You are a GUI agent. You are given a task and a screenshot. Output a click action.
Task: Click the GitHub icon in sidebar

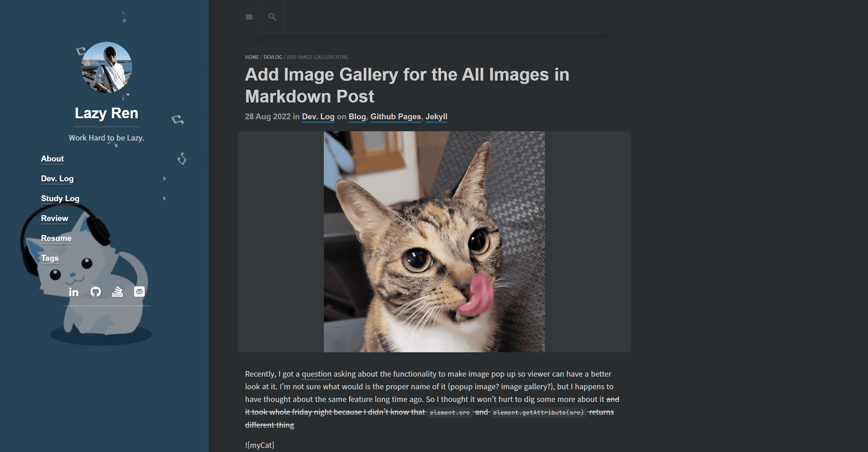pyautogui.click(x=96, y=292)
